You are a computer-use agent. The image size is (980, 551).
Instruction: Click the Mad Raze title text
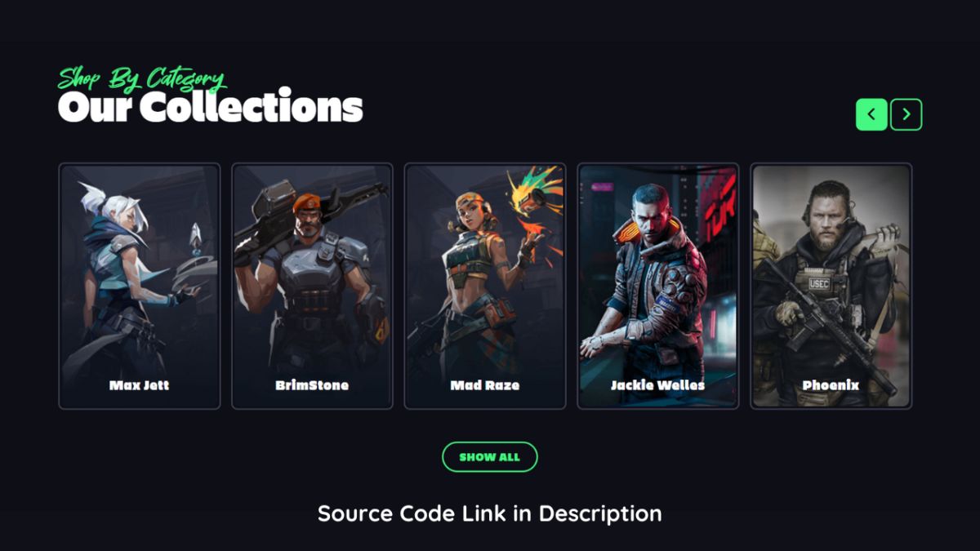(x=485, y=385)
